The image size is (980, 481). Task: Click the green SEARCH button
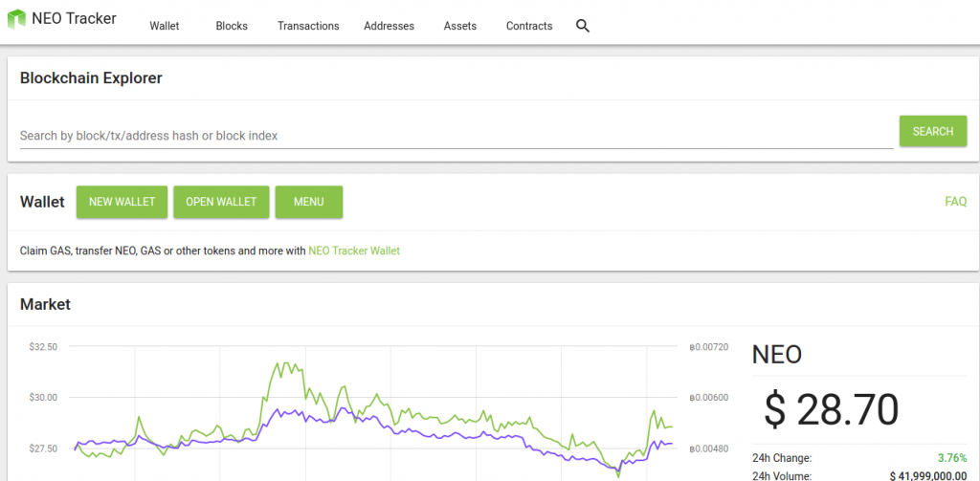click(932, 131)
